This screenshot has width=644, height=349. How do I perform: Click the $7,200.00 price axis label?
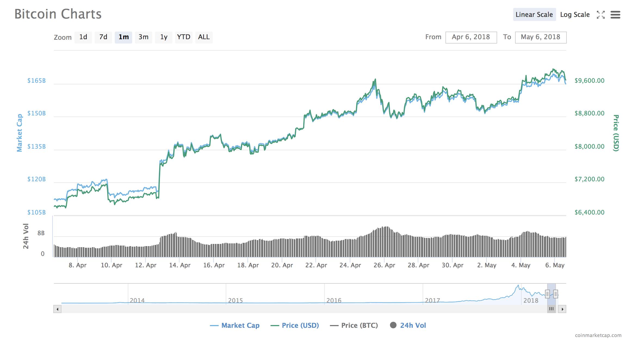pos(590,179)
